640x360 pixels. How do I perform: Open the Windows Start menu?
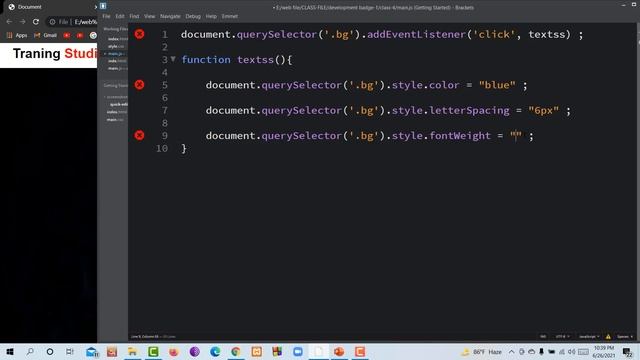pos(10,351)
